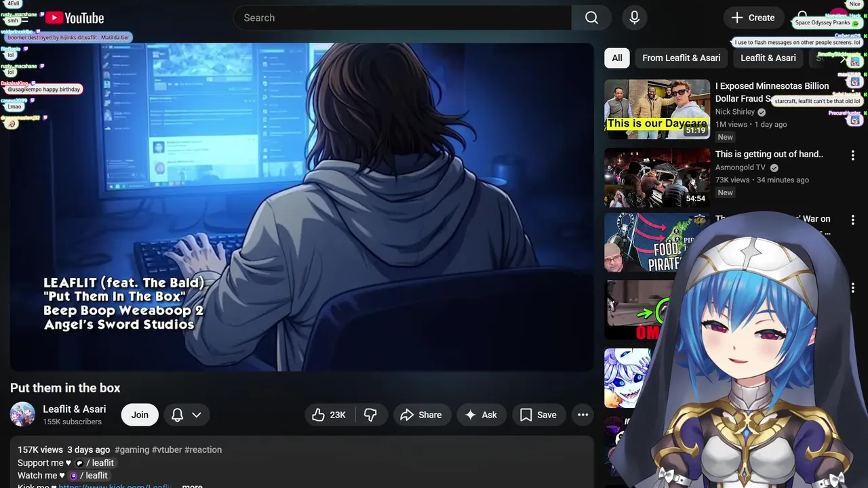This screenshot has height=488, width=868.
Task: Click the '155K subscribers' text
Action: pyautogui.click(x=72, y=422)
